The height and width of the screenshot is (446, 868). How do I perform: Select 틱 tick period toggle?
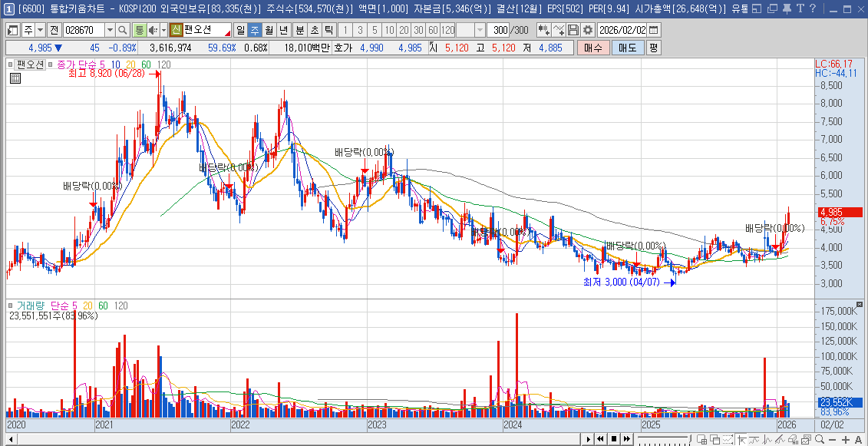pos(328,30)
